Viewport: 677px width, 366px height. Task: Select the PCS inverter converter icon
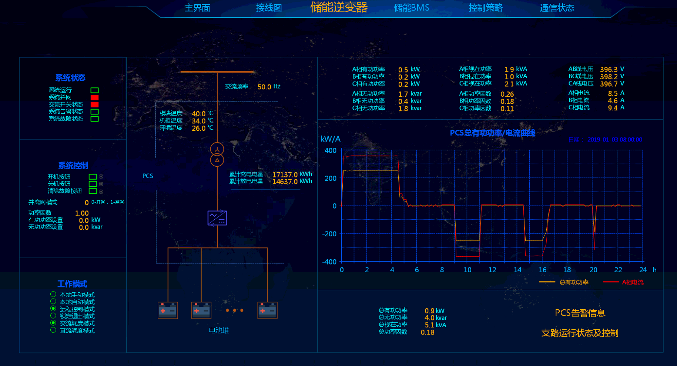click(217, 218)
